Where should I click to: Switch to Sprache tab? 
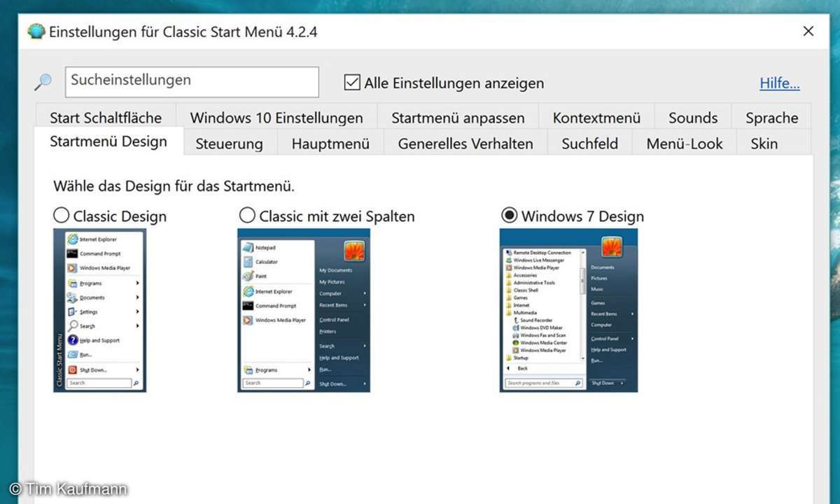[x=771, y=118]
